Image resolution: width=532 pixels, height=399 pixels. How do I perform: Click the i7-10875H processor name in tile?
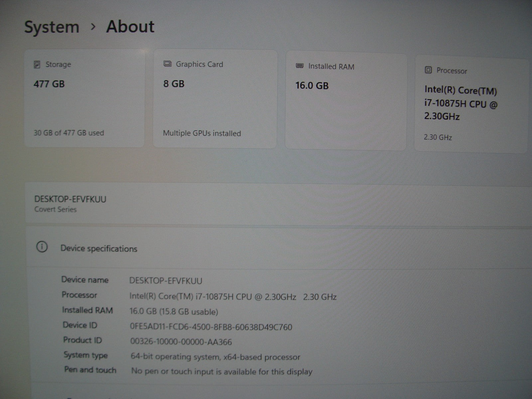pyautogui.click(x=461, y=103)
